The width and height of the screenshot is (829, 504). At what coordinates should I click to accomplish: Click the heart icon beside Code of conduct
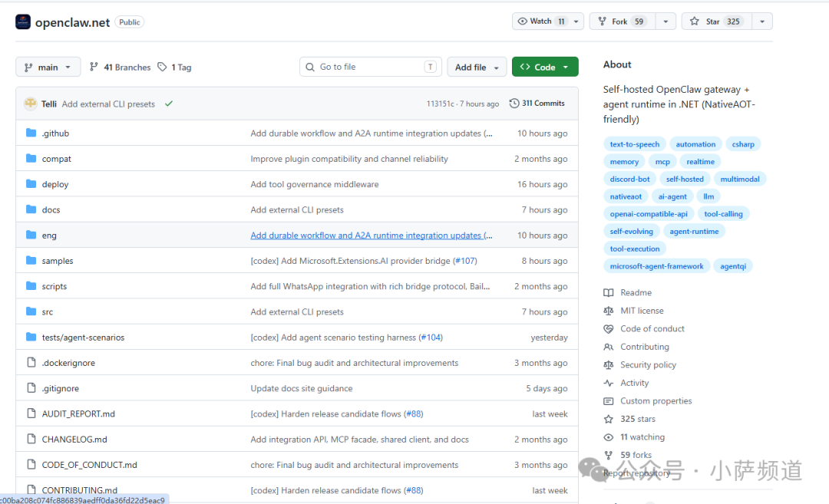point(609,328)
